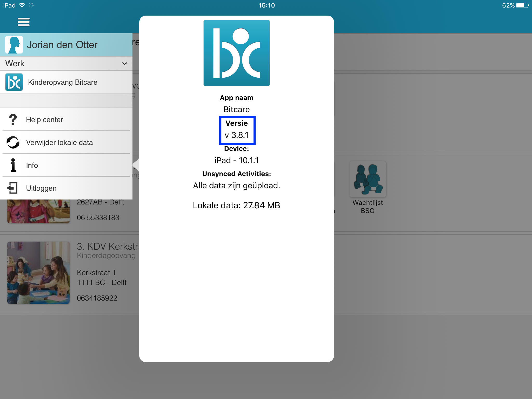The image size is (532, 399).
Task: Open the Delft 2627AB location photo
Action: tap(38, 211)
